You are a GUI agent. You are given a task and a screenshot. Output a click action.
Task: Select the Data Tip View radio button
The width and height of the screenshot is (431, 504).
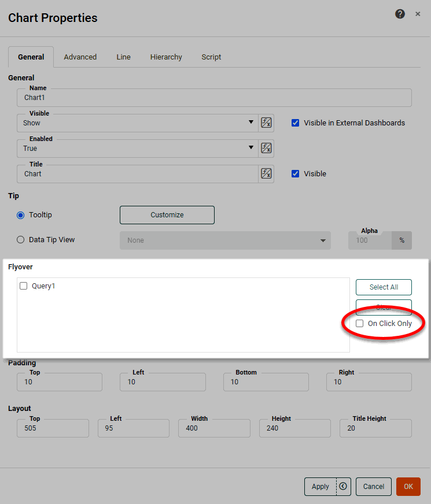(x=21, y=240)
